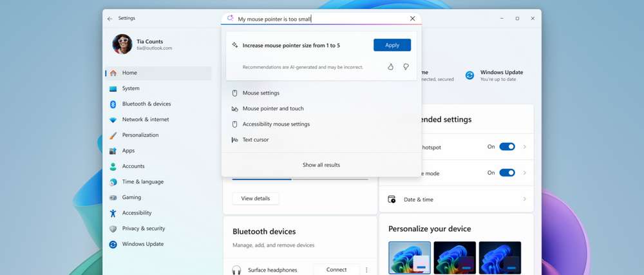Select the third dark bloom theme thumbnail
Image resolution: width=644 pixels, height=275 pixels.
(500, 258)
